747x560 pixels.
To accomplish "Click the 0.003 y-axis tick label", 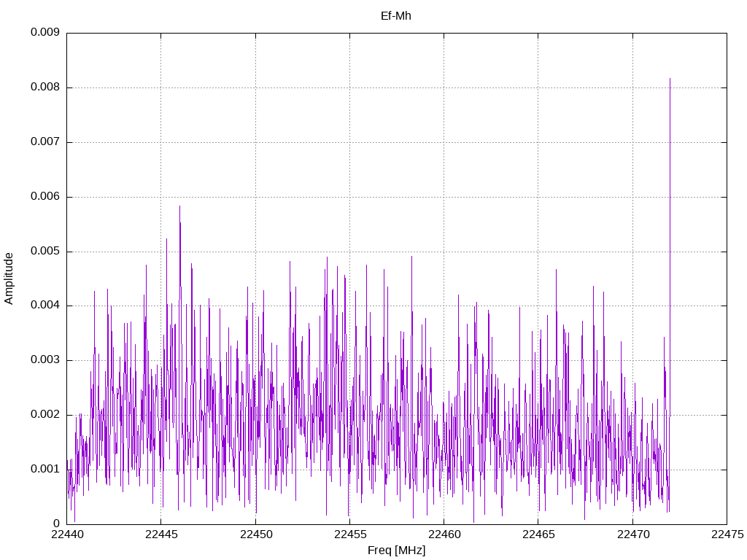I will [x=44, y=360].
